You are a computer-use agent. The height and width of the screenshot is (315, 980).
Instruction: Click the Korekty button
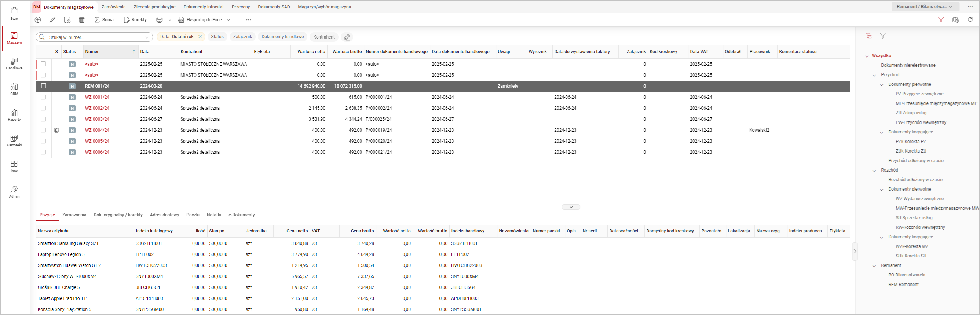tap(135, 20)
